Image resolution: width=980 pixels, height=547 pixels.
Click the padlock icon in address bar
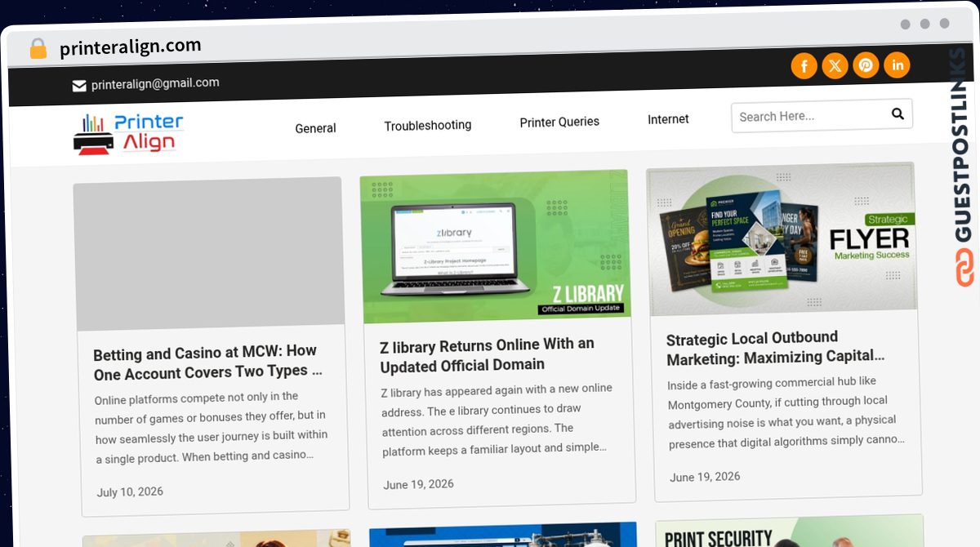pyautogui.click(x=38, y=49)
